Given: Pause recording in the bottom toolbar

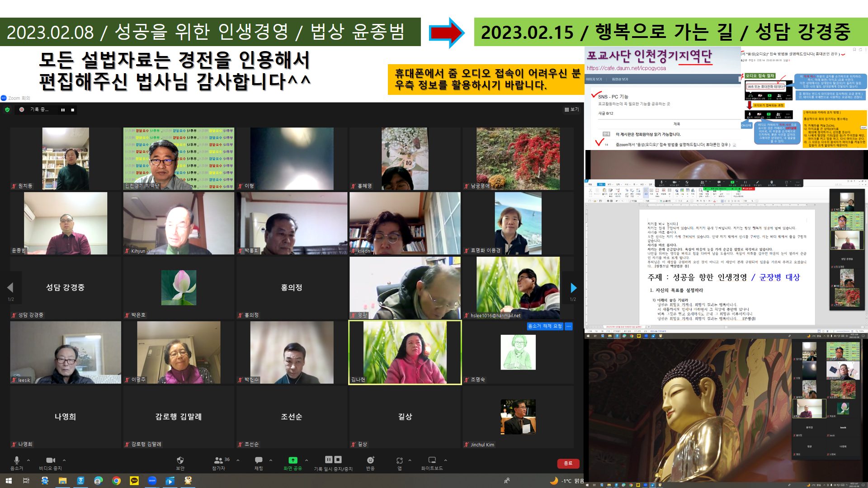Looking at the screenshot, I should point(329,459).
